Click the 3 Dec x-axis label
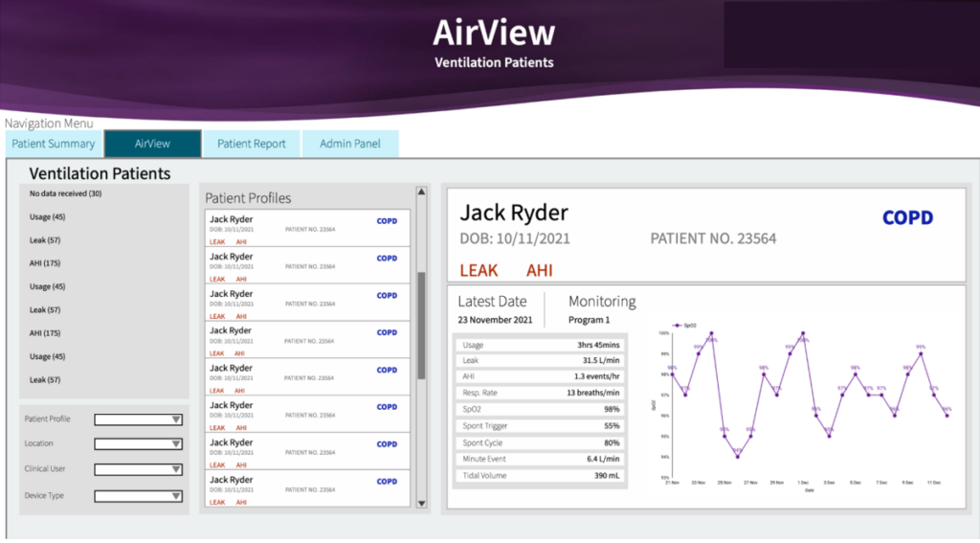 coord(830,483)
